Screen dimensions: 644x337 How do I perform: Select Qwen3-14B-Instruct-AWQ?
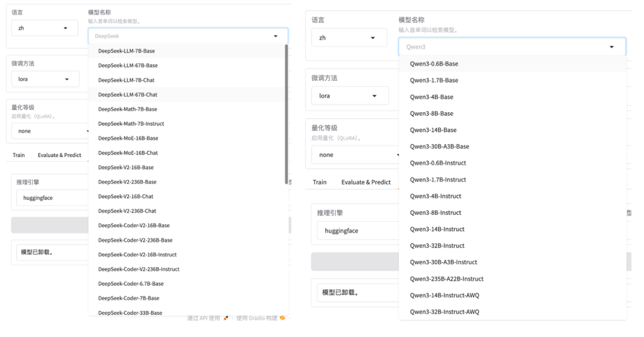coord(512,295)
